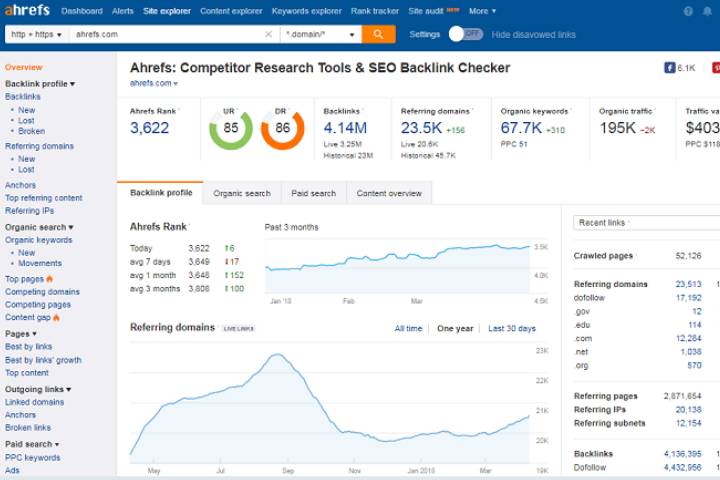The image size is (720, 480).
Task: Collapse the Backlink profile sidebar section
Action: pos(40,84)
